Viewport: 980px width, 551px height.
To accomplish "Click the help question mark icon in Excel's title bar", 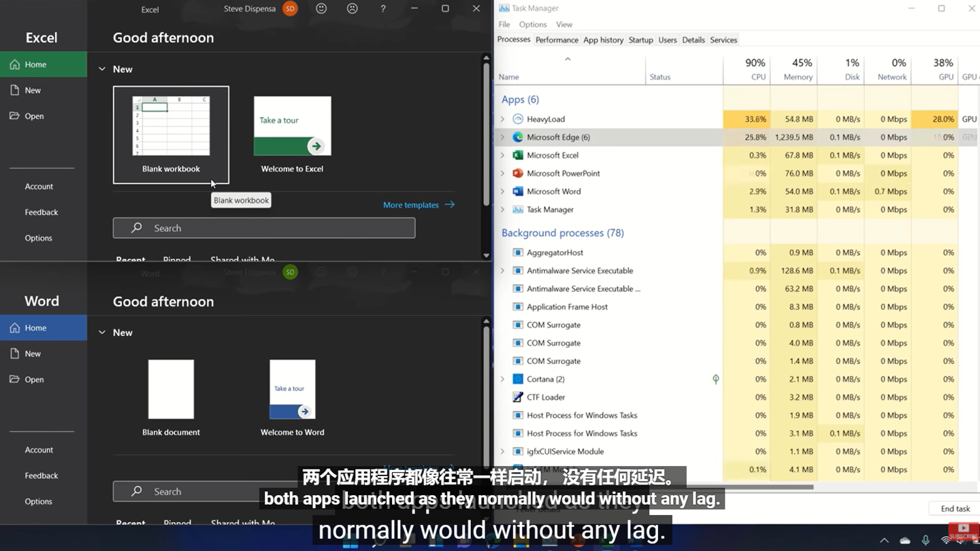I will pos(382,9).
